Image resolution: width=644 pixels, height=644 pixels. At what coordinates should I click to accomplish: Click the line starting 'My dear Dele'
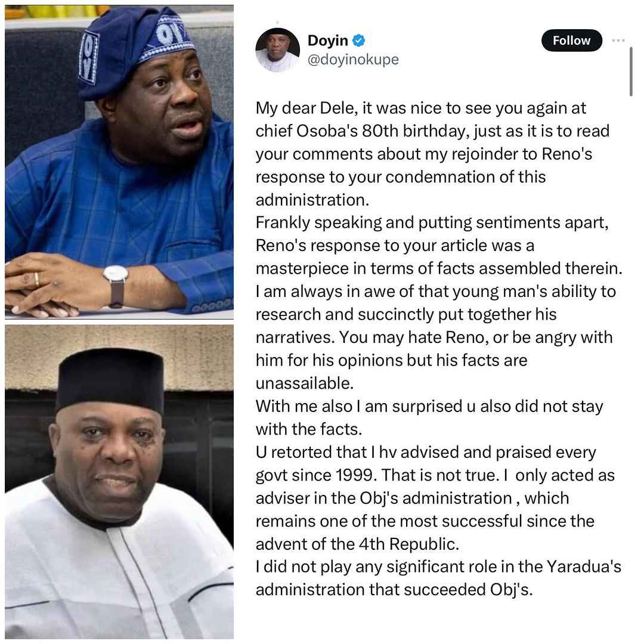(x=420, y=109)
